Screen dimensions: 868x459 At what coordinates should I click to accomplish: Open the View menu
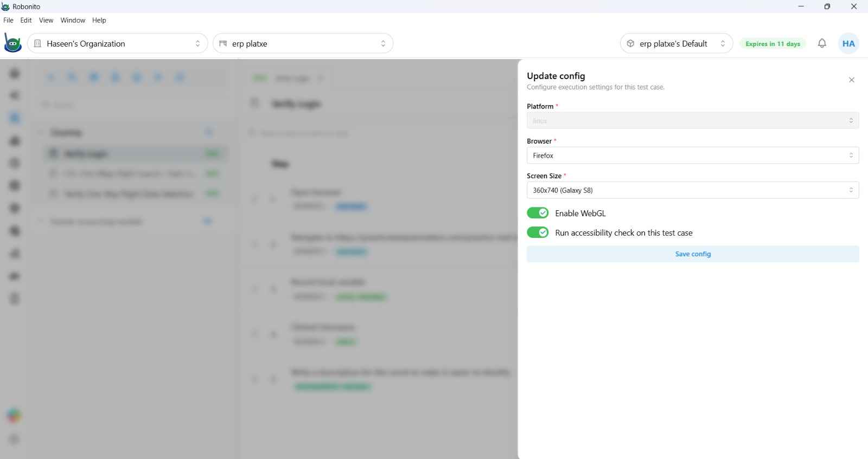click(46, 20)
